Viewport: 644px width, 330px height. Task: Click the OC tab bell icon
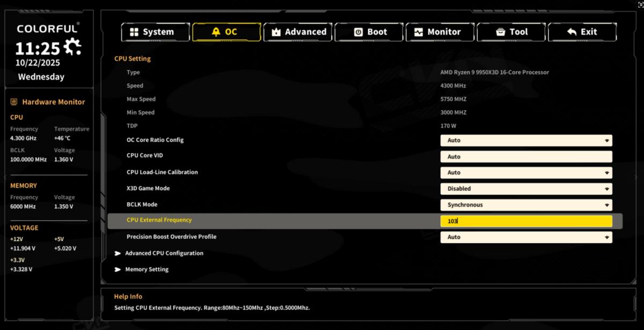pyautogui.click(x=216, y=32)
